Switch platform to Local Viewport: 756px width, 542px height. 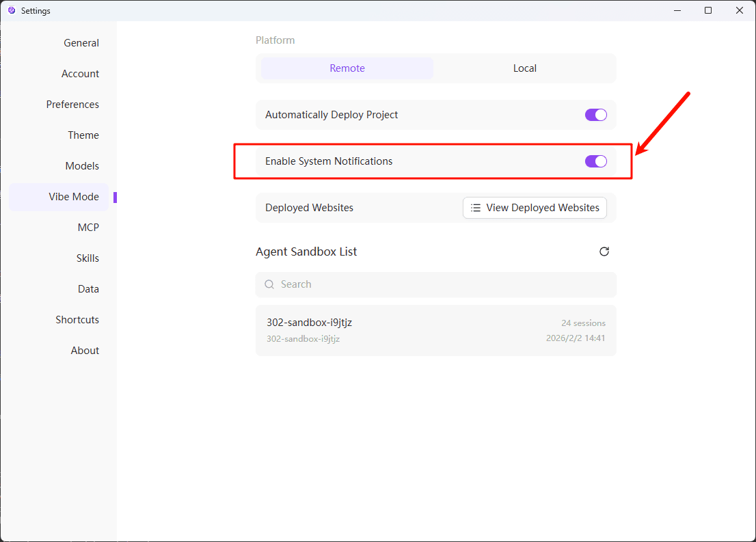click(x=524, y=68)
